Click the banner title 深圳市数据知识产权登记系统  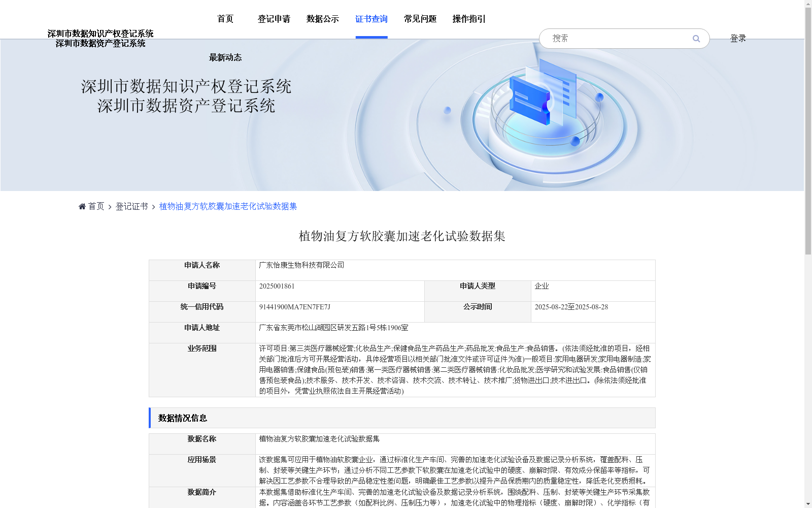pos(186,86)
